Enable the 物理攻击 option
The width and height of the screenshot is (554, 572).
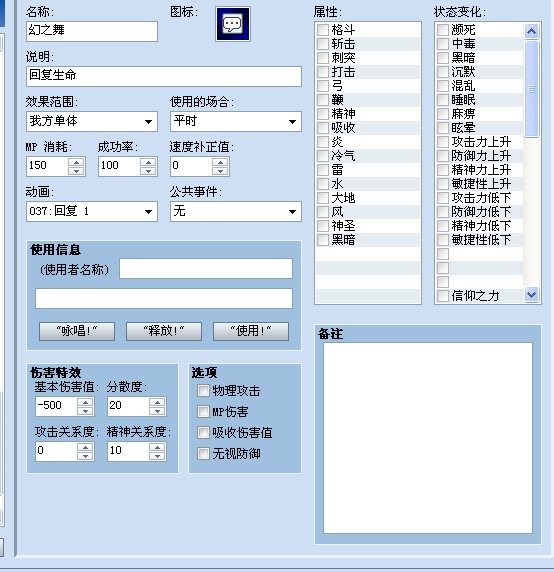[x=203, y=391]
